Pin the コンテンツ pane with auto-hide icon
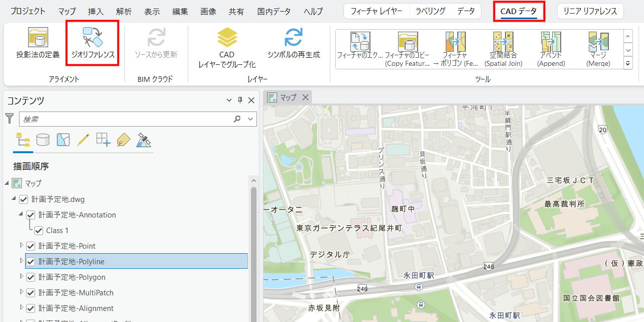Screen dimensions: 644x322 tap(240, 100)
